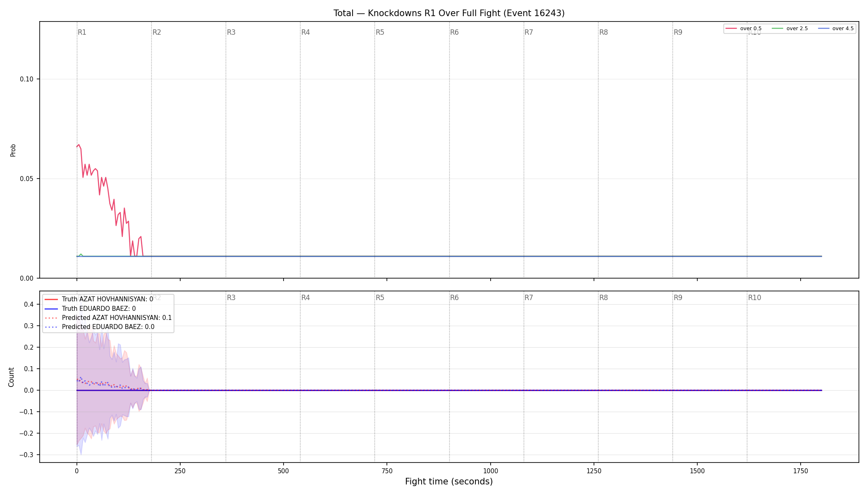This screenshot has height=496, width=868.
Task: Select the R5 round marker in top chart
Action: [380, 32]
